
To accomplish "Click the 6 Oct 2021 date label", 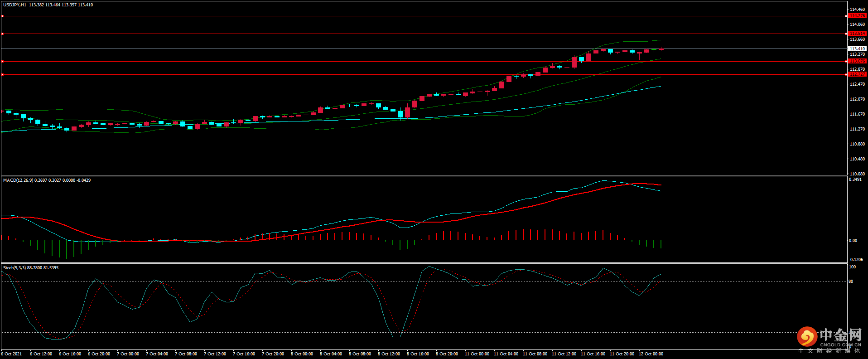I will click(x=11, y=354).
